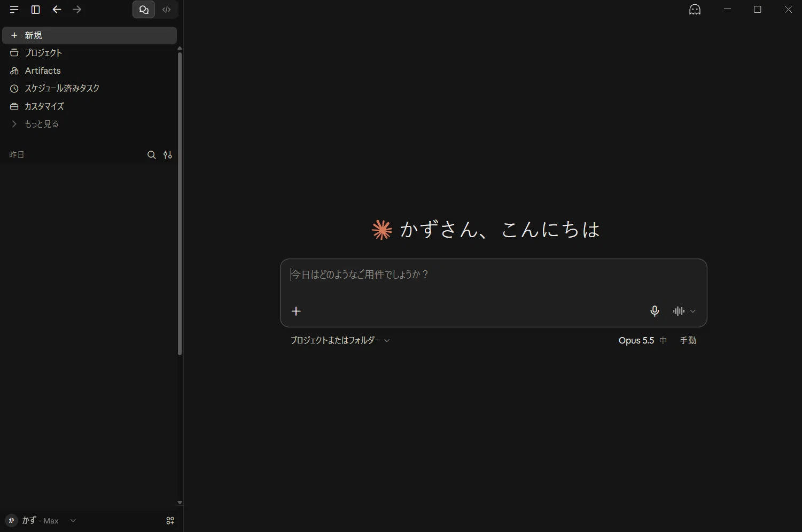Click the ghost incognito chat icon
Viewport: 802px width, 532px height.
pos(695,10)
